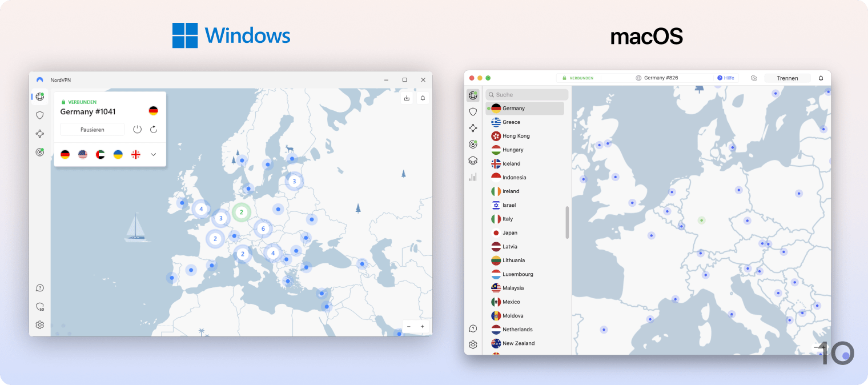Click the Trennen button in macOS app
Viewport: 868px width, 385px height.
pos(787,78)
